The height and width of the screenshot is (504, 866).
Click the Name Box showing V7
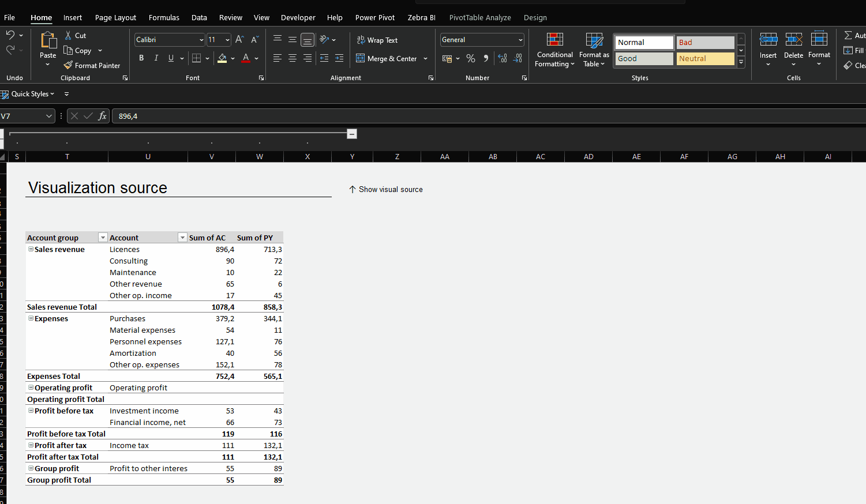23,115
